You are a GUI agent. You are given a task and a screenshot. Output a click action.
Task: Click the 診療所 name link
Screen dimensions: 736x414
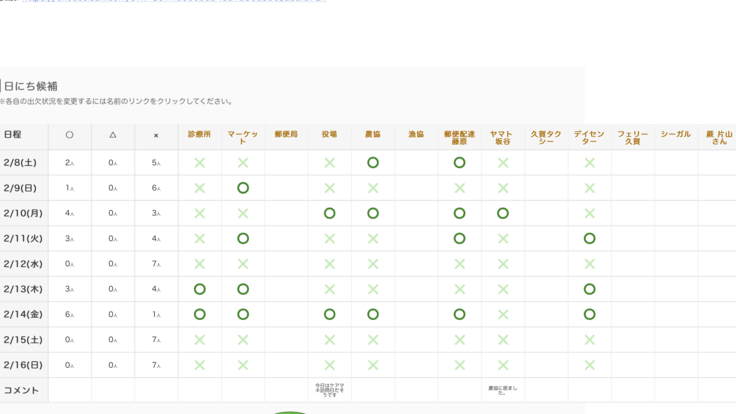click(x=199, y=134)
